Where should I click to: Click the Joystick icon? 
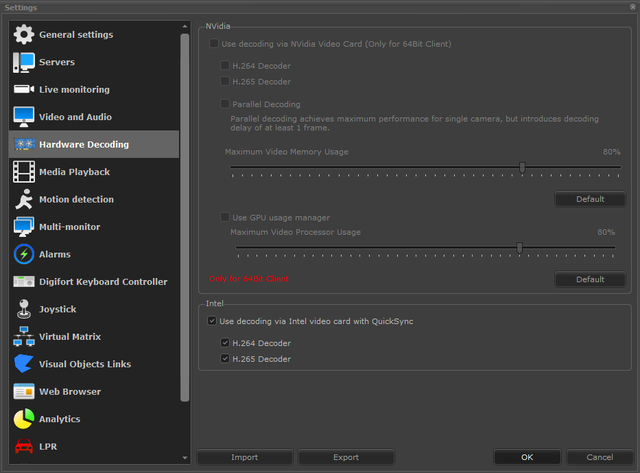(x=24, y=309)
